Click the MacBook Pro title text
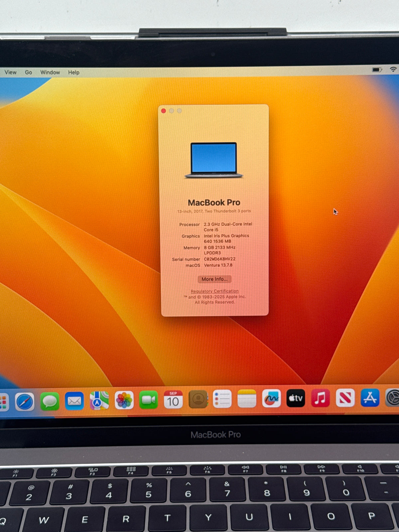399x532 pixels. click(x=214, y=202)
